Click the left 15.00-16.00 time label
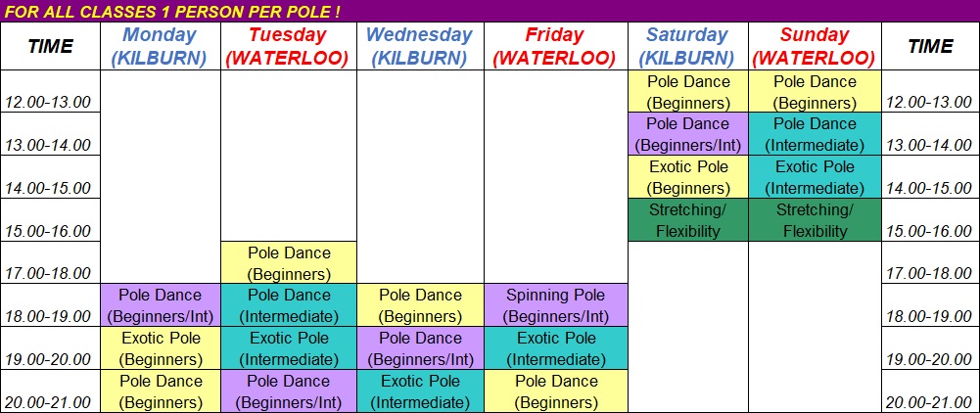This screenshot has width=980, height=413. tap(48, 231)
